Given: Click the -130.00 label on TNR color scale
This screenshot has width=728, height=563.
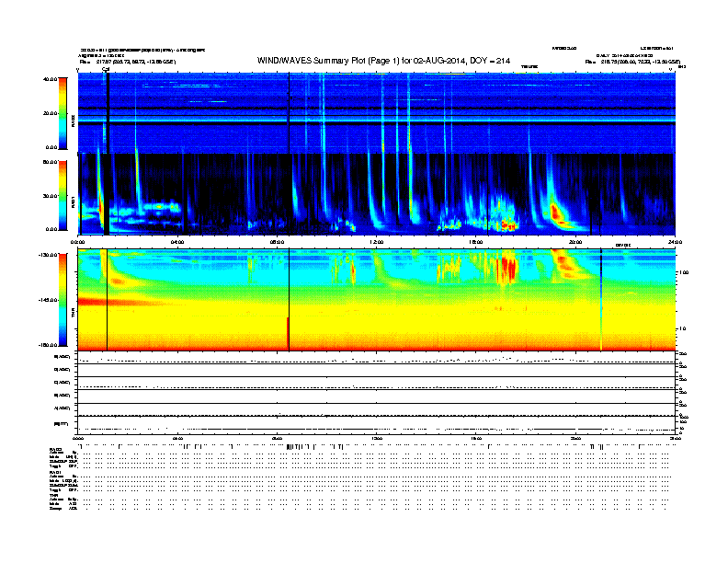Looking at the screenshot, I should click(x=49, y=255).
